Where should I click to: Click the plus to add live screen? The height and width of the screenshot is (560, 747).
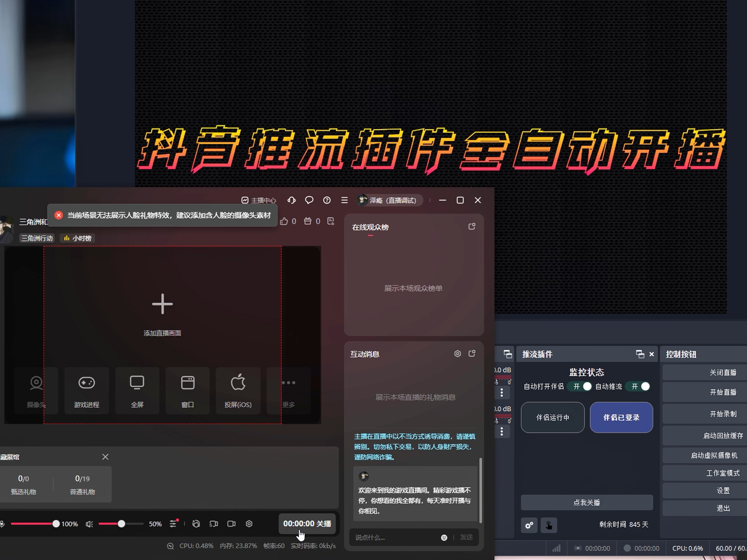[163, 304]
